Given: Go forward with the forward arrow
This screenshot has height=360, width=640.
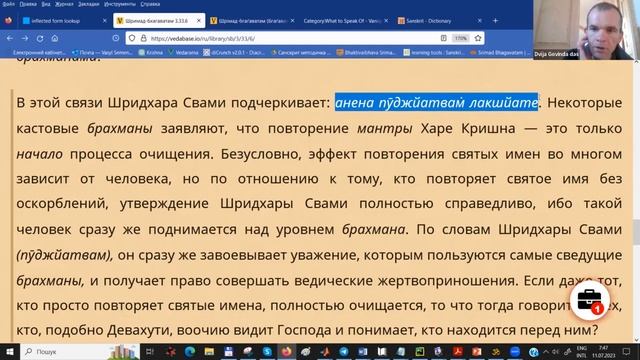Looking at the screenshot, I should coord(25,38).
